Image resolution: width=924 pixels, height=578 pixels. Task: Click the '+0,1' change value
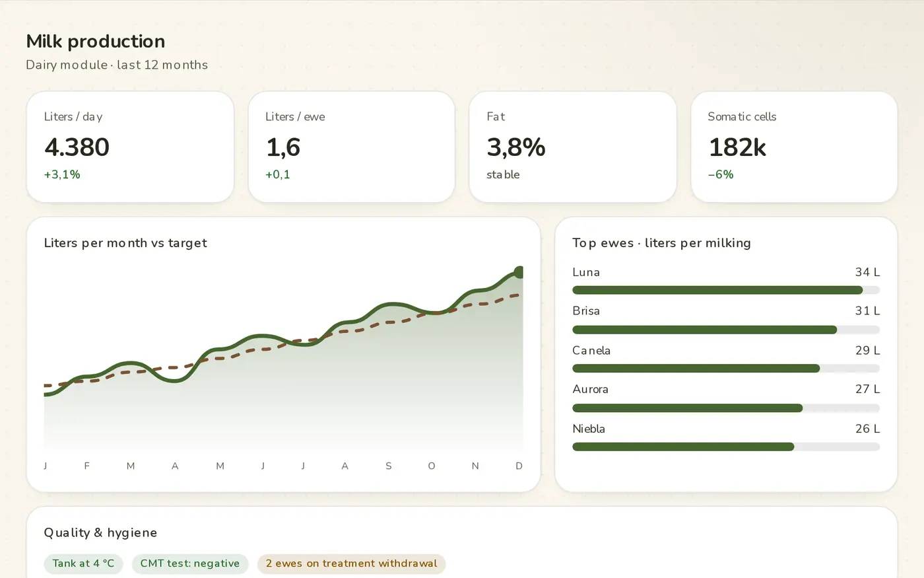coord(278,174)
